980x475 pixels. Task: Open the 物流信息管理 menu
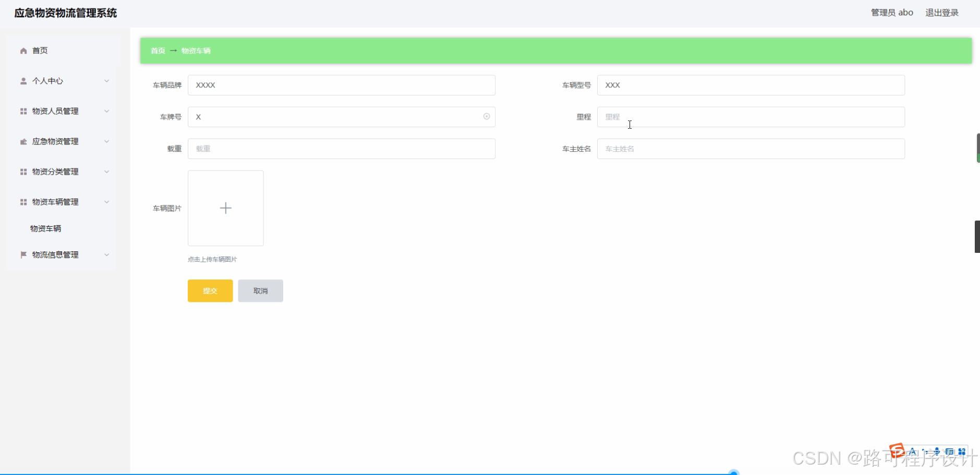tap(62, 254)
